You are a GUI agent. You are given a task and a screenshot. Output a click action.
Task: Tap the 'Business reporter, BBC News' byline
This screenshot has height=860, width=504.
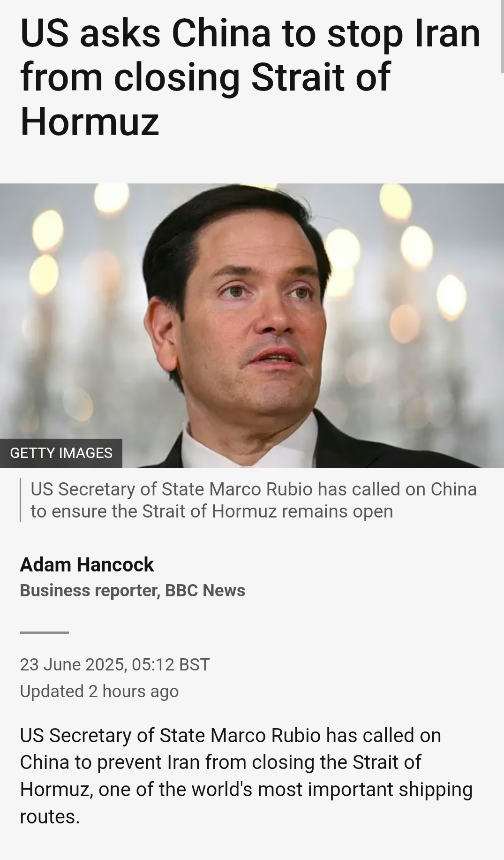[x=132, y=591]
